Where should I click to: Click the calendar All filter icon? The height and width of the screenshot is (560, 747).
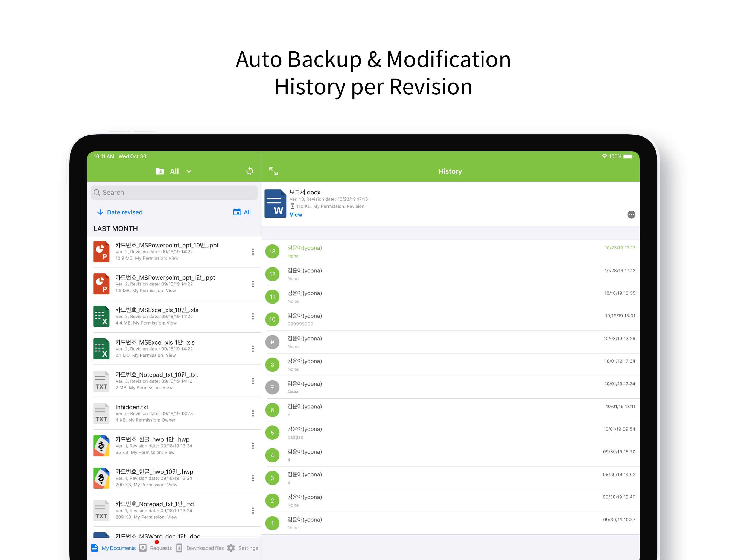pos(237,212)
